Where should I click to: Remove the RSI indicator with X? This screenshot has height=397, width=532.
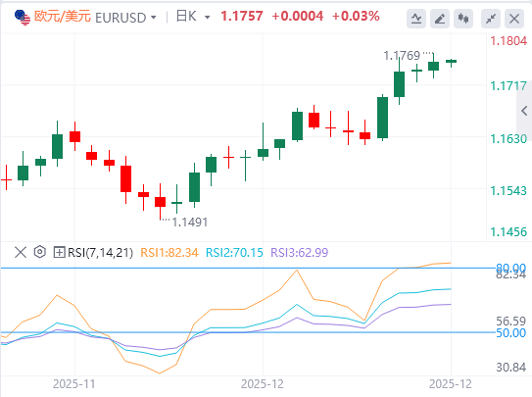(21, 252)
